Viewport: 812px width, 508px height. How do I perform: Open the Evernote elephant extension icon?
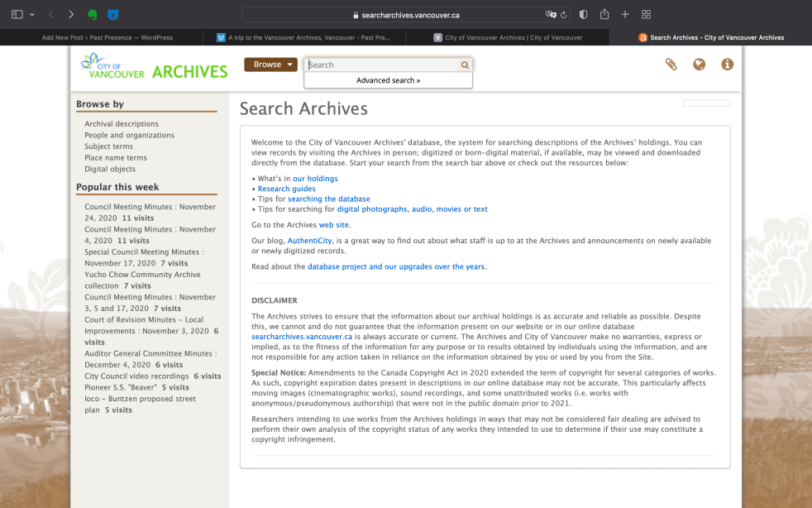92,15
